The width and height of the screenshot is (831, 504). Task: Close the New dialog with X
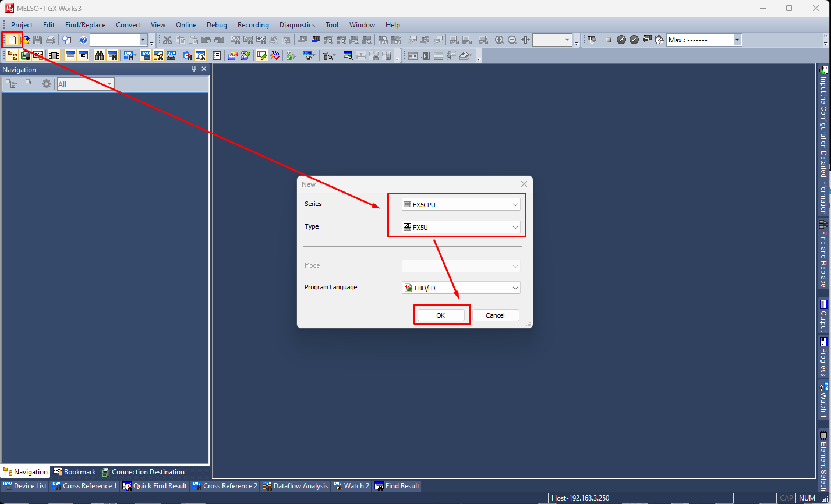(524, 184)
